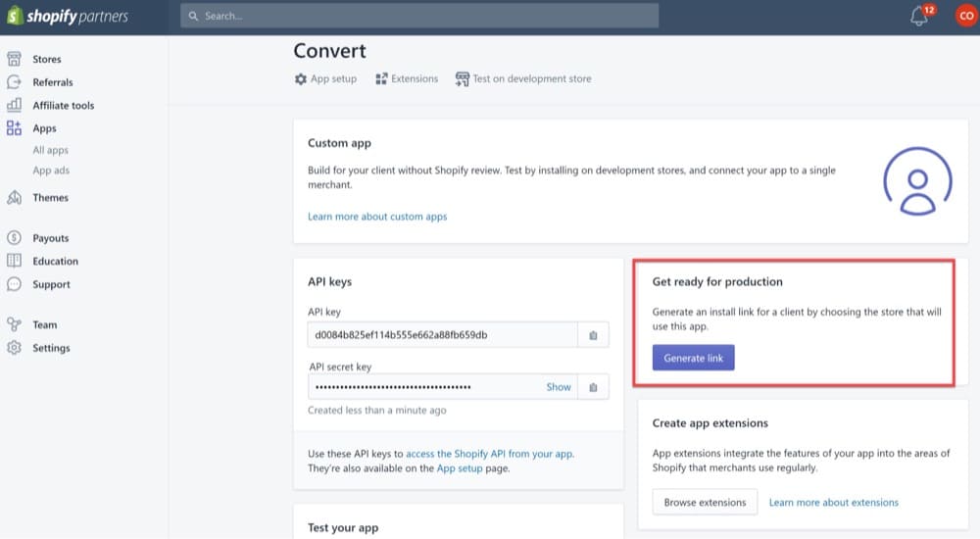Click the notifications bell icon
This screenshot has height=539, width=980.
919,17
